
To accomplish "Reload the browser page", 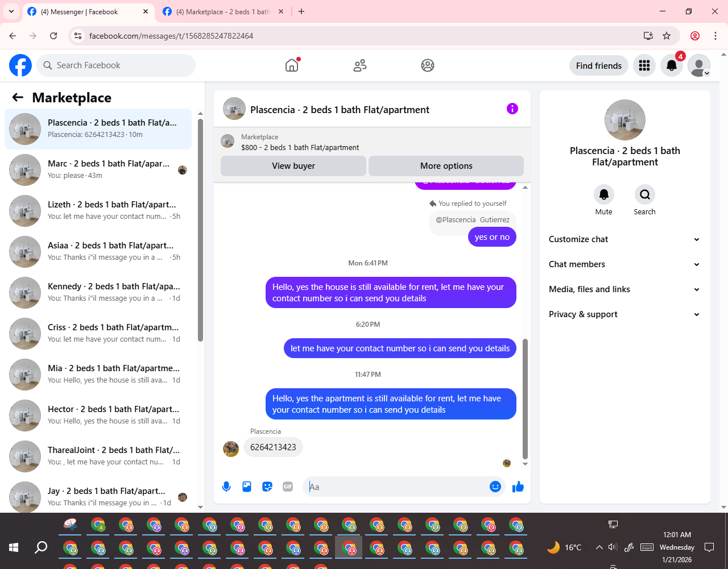I will pyautogui.click(x=53, y=36).
